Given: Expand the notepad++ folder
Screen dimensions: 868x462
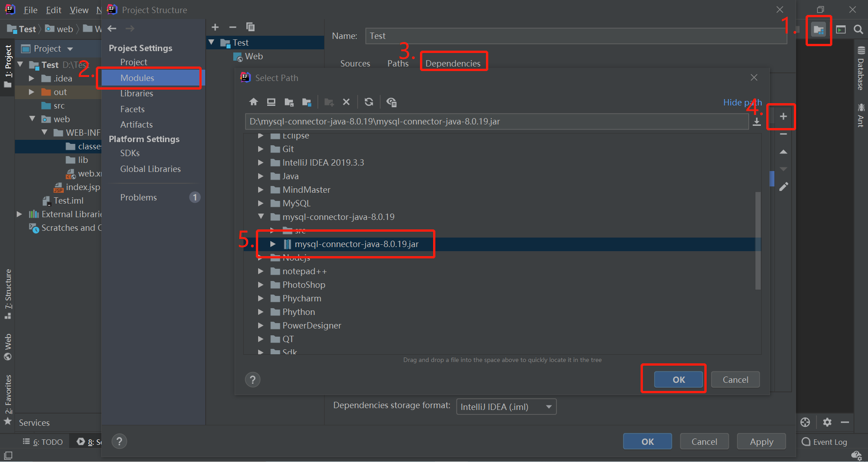Looking at the screenshot, I should click(261, 271).
